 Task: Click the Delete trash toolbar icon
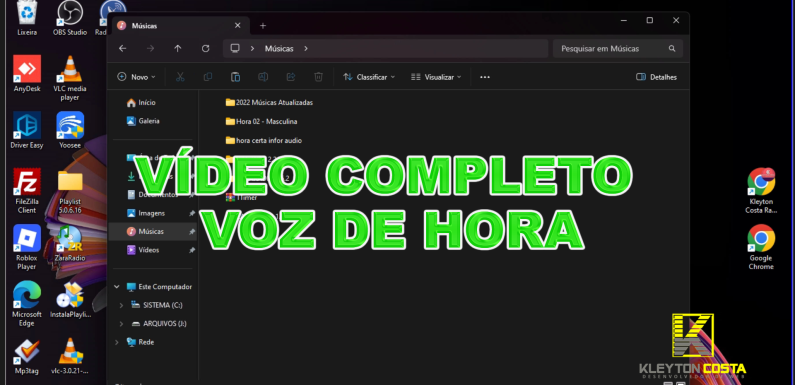(318, 77)
